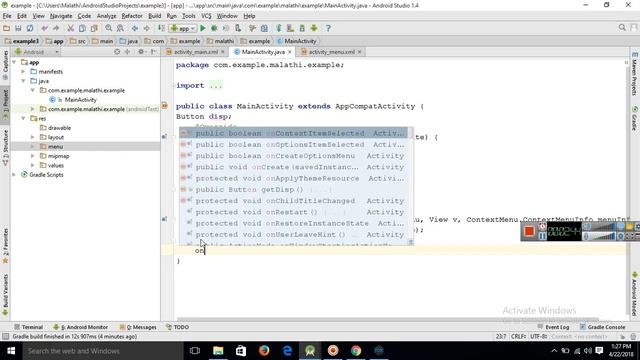
Task: Open the Build menu
Action: pos(154,16)
